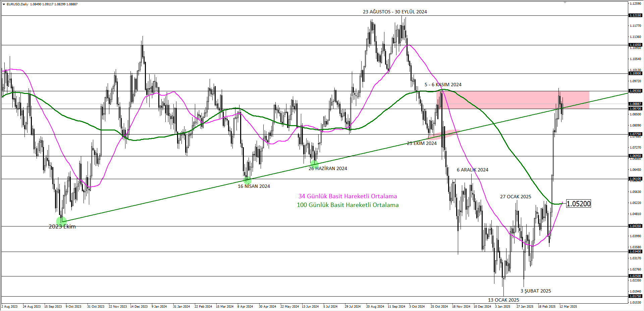644x311 pixels.
Task: Click the chart shift triangle marker at top
Action: tap(565, 2)
